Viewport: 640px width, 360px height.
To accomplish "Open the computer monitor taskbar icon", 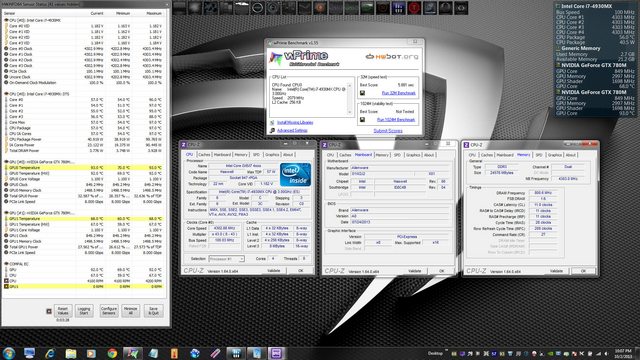I will (x=29, y=353).
